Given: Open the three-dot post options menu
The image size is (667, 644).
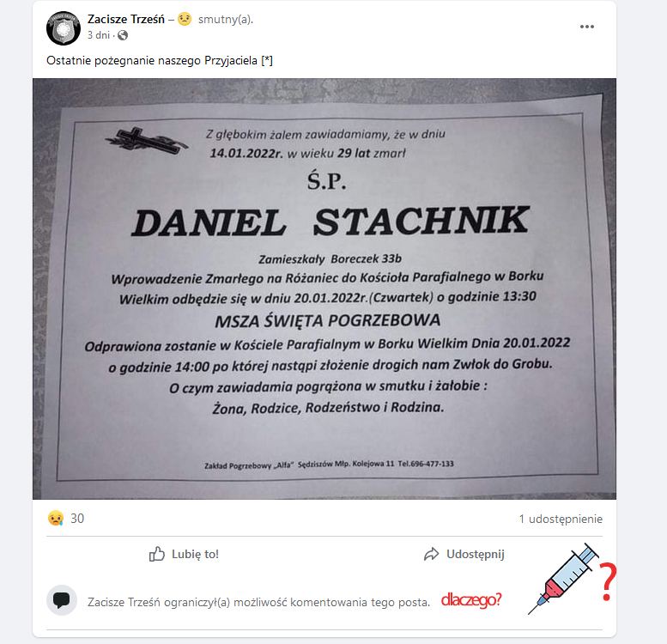Looking at the screenshot, I should click(x=586, y=27).
